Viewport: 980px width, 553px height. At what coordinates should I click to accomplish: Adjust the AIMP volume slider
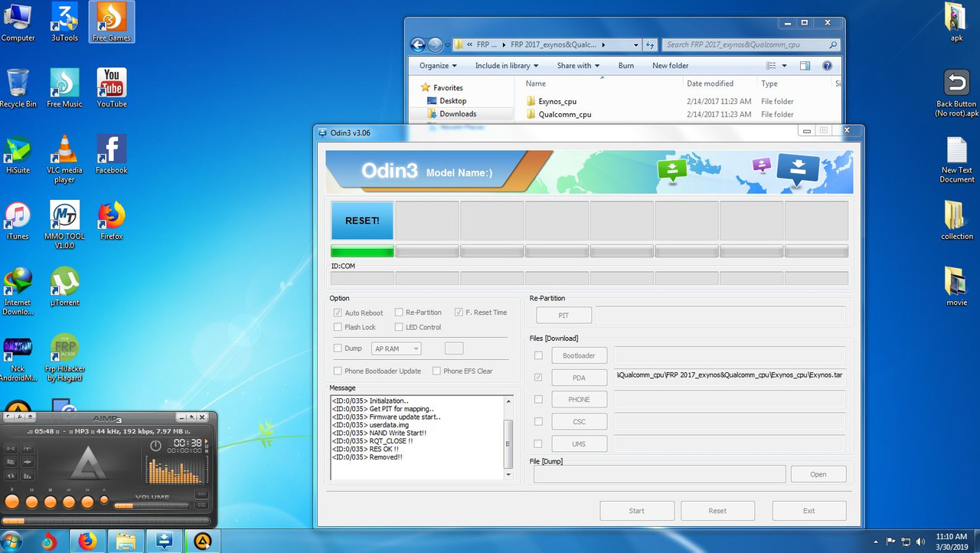tap(151, 505)
